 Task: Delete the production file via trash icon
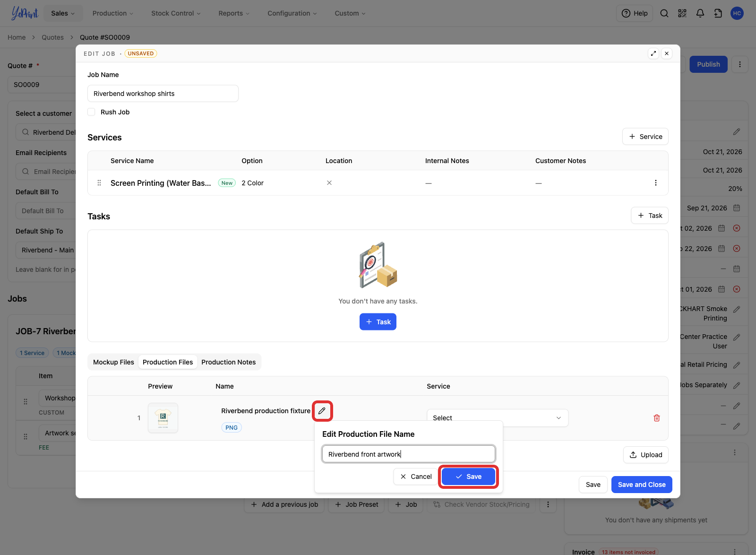(x=656, y=418)
